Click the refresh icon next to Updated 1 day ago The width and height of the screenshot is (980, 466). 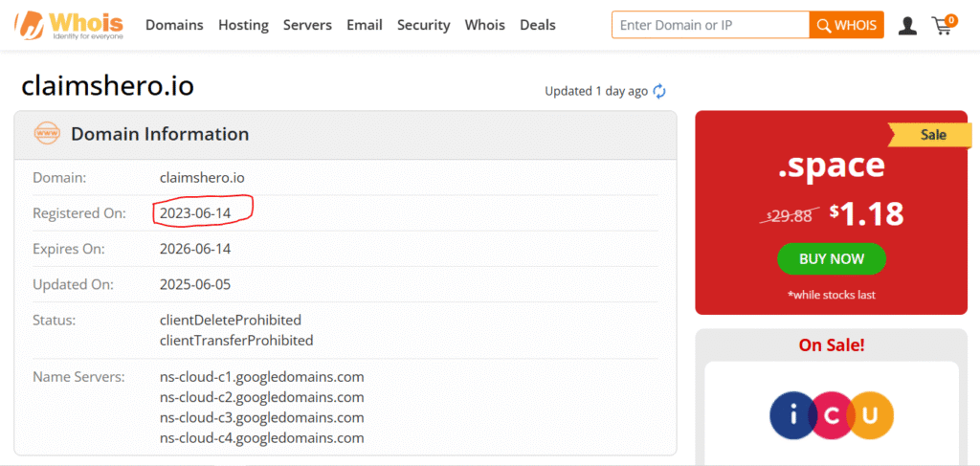click(659, 91)
